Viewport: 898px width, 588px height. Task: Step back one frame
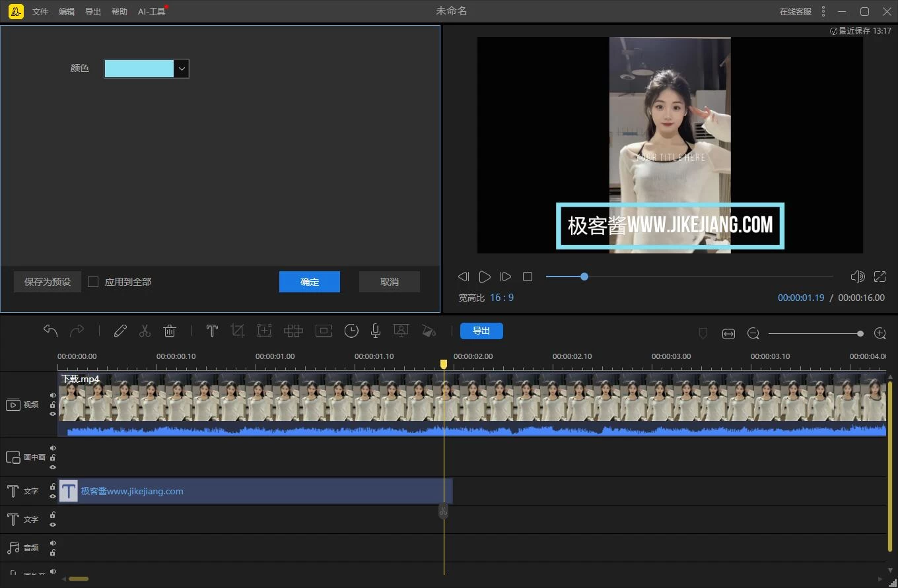point(464,277)
